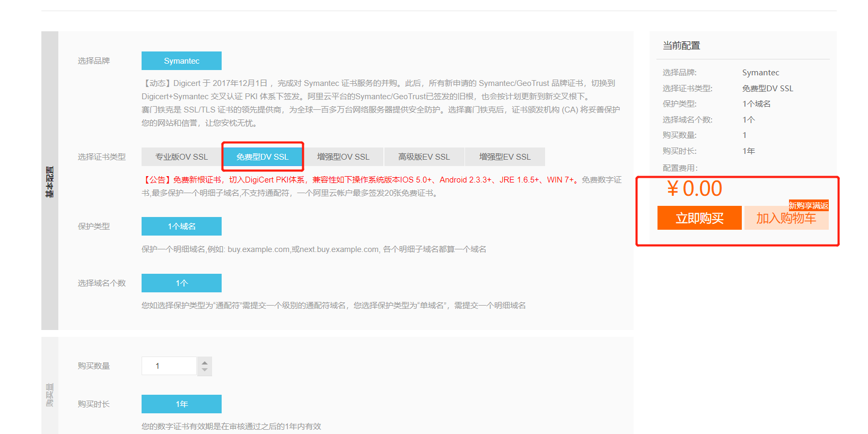Select the 1个域名 protection type
This screenshot has height=434, width=868.
tap(181, 226)
